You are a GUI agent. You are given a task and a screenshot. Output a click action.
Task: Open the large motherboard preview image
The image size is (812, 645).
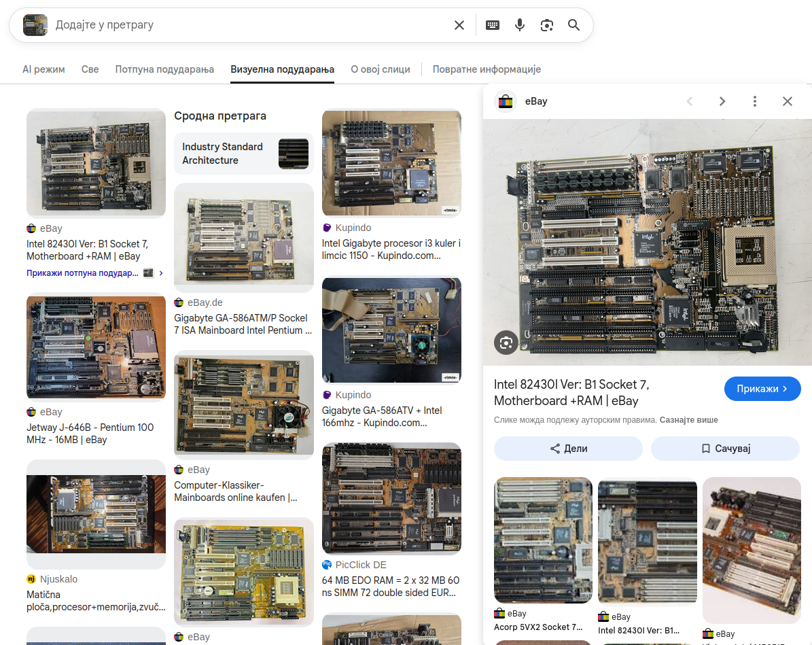pos(648,243)
